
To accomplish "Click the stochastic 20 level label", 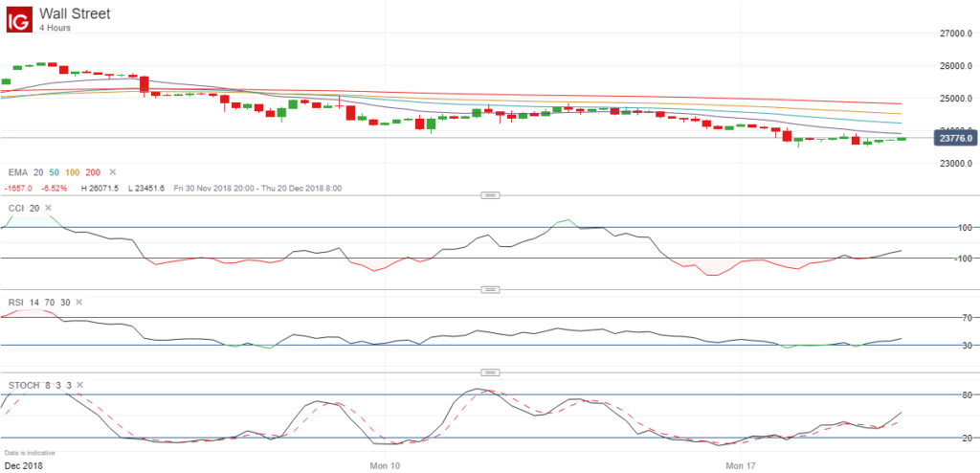I will [967, 438].
